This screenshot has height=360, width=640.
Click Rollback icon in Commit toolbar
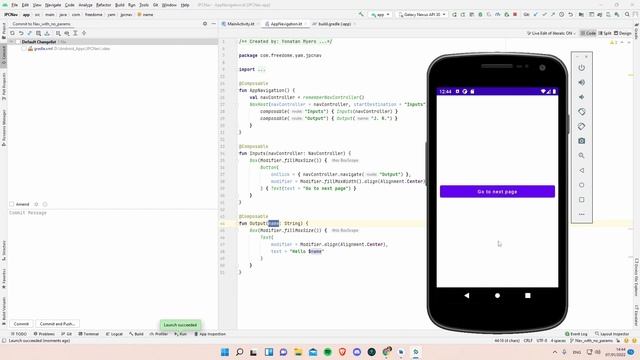click(21, 33)
